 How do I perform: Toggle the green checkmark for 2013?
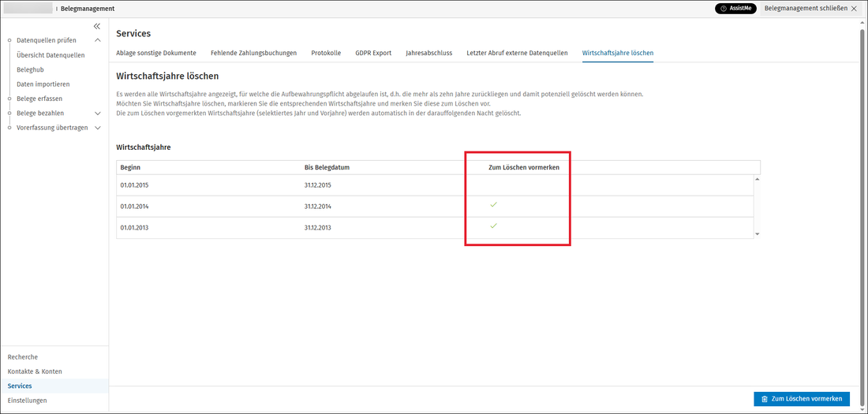pyautogui.click(x=494, y=226)
